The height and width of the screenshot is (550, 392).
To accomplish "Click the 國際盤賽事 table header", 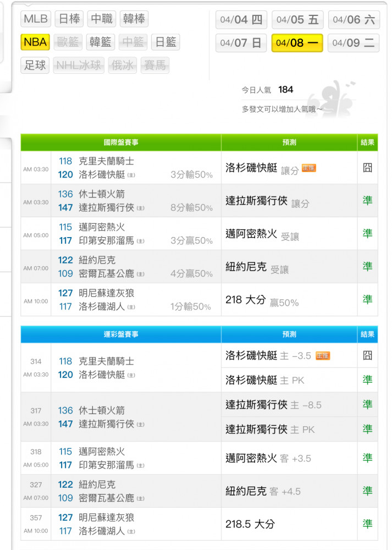I will point(121,142).
